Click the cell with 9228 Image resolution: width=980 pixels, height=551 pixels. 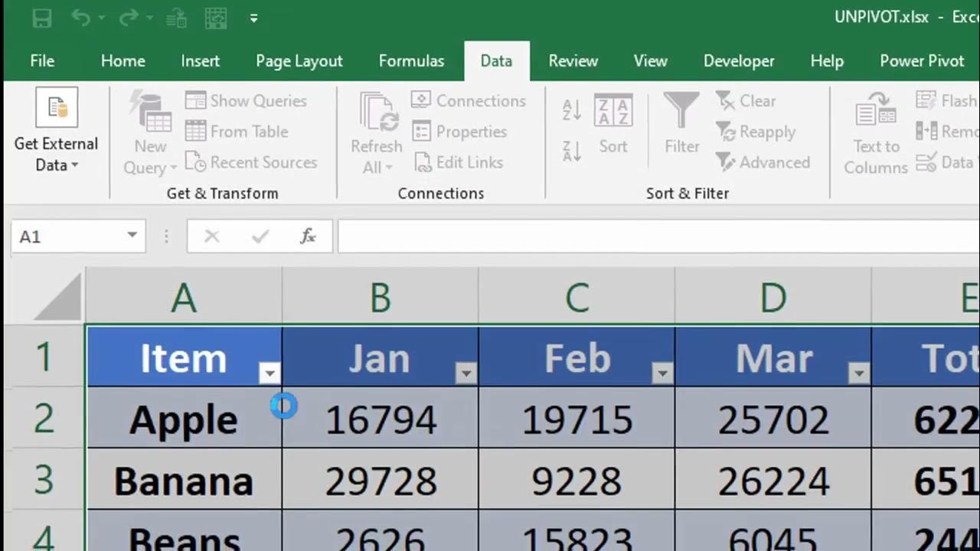pos(577,479)
